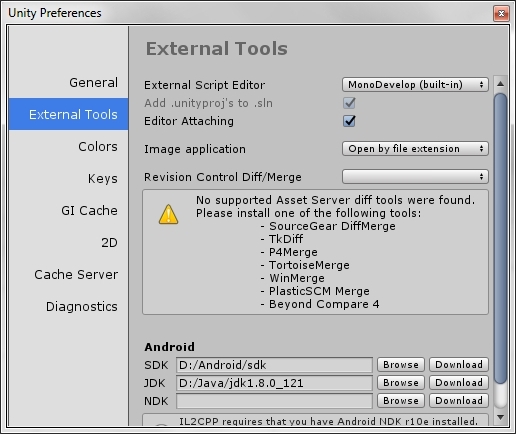
Task: Click the vertical scrollbar thumb
Action: tap(500, 238)
